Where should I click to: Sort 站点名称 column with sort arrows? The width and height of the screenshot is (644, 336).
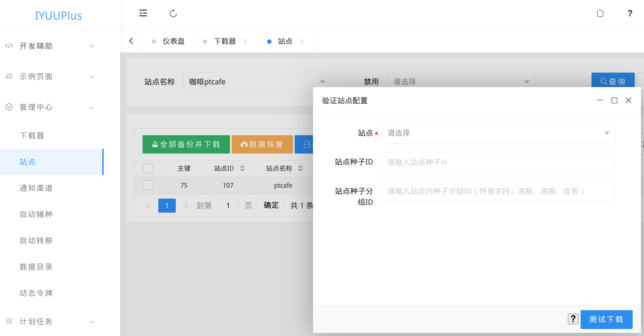click(x=300, y=168)
